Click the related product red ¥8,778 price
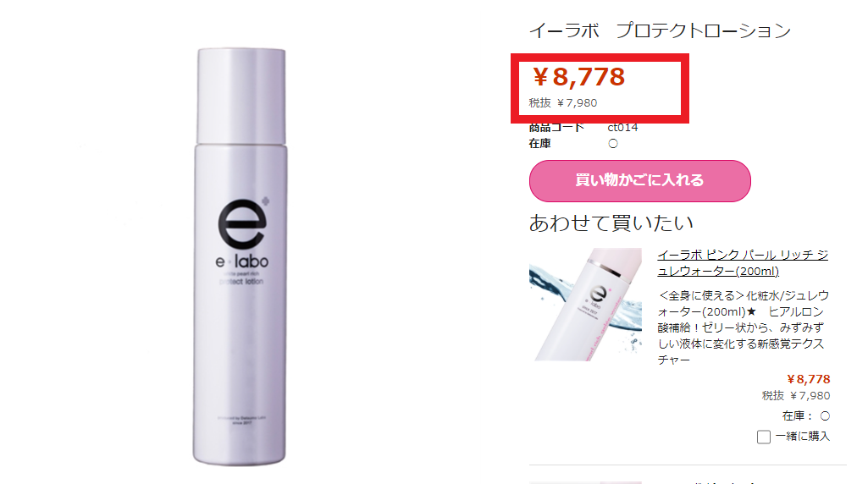868x484 pixels. click(x=808, y=379)
